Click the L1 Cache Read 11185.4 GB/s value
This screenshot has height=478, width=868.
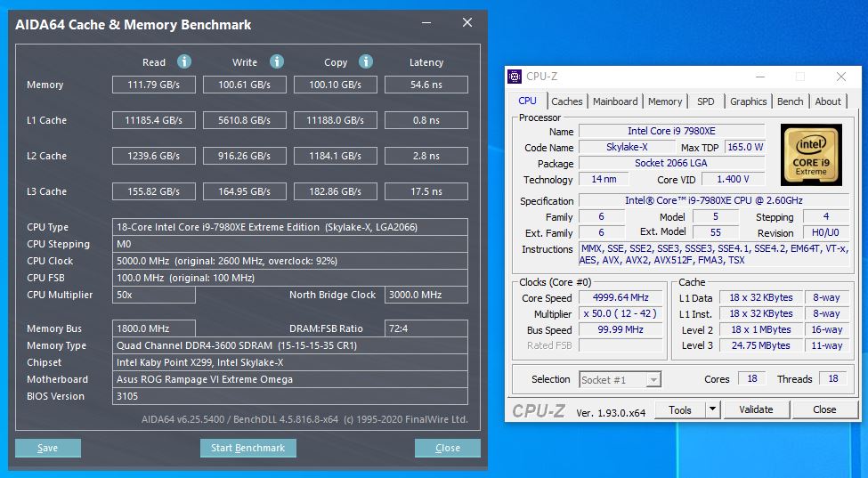point(154,120)
